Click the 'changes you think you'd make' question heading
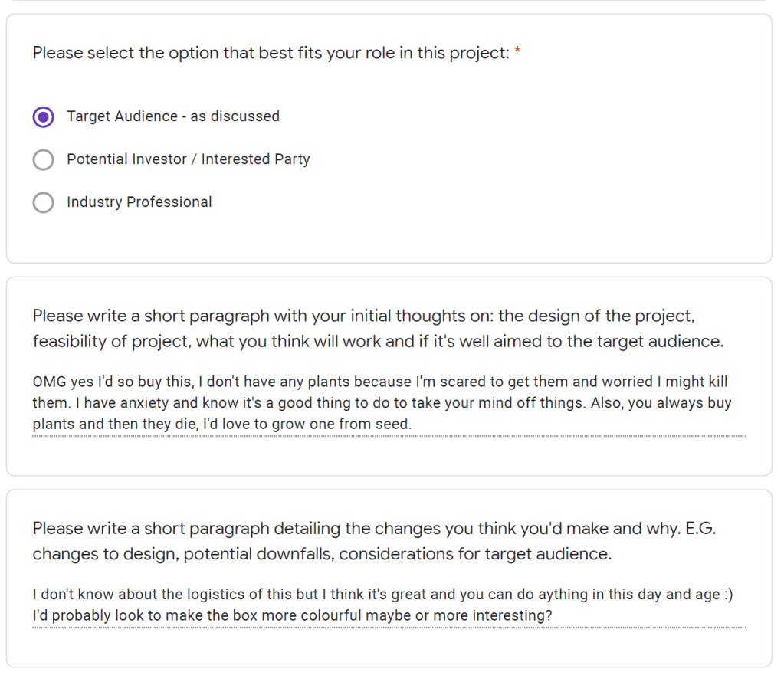This screenshot has height=682, width=784. coord(374,529)
